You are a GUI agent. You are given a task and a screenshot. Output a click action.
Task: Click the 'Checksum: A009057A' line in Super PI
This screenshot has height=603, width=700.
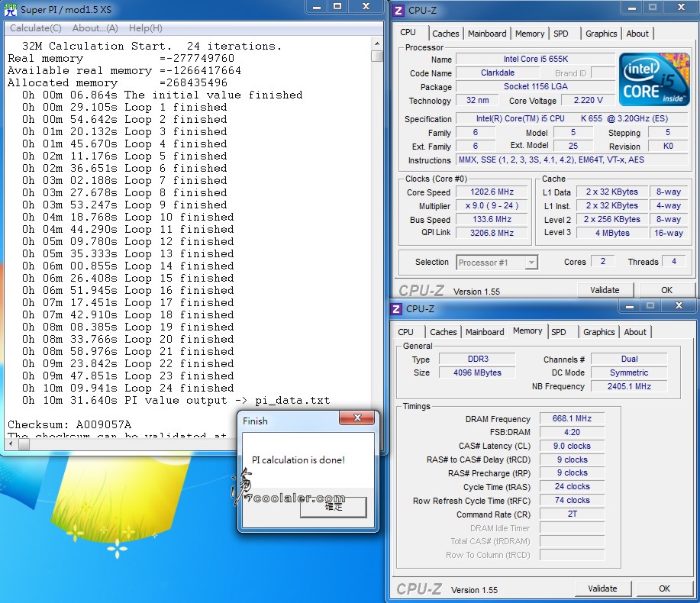tap(69, 424)
